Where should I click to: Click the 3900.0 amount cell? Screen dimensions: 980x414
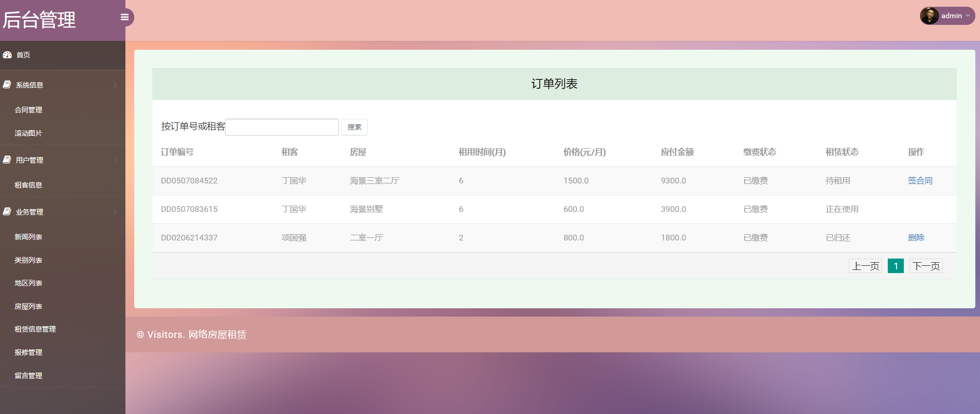[673, 209]
